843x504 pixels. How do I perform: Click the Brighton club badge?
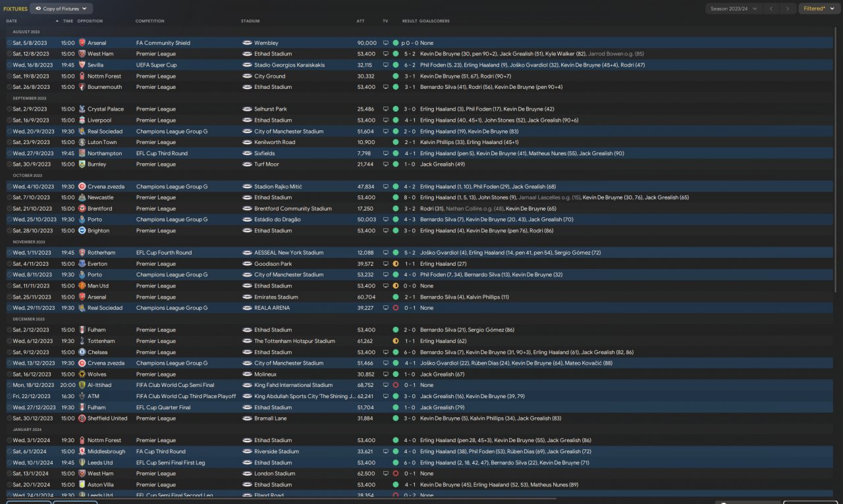pos(82,231)
